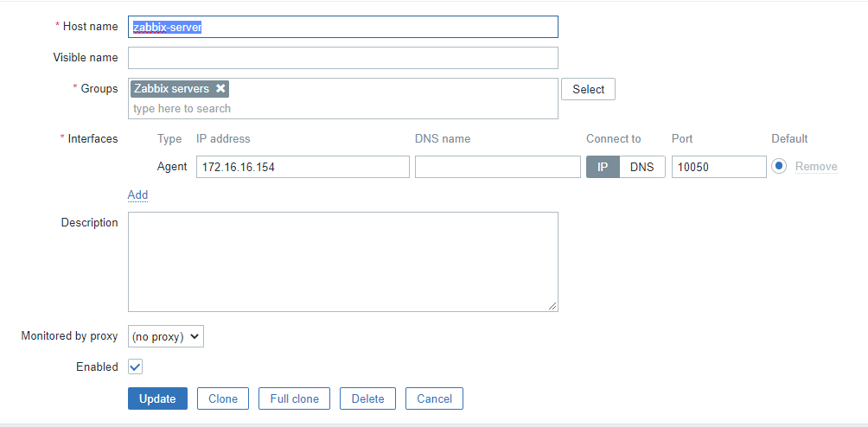The width and height of the screenshot is (868, 427).
Task: Click the Connect to column header
Action: (x=613, y=139)
